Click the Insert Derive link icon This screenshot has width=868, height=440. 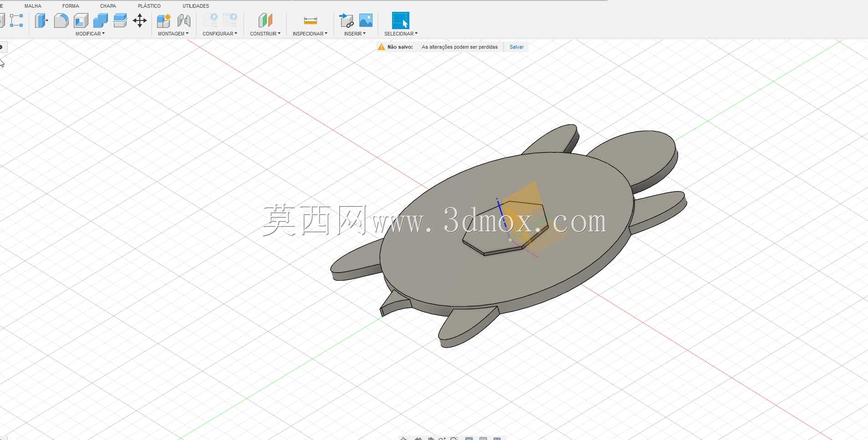tap(347, 20)
